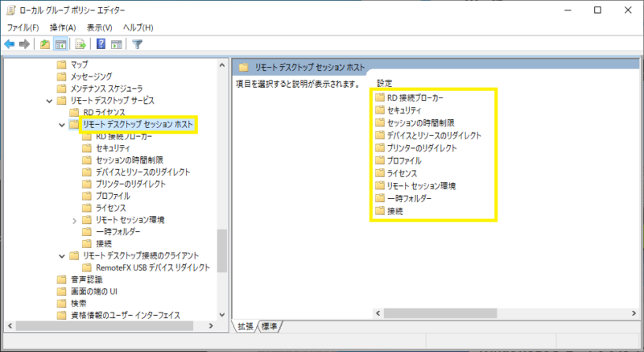Select 資格情報のユーザー インターフェイス tree item
This screenshot has width=644, height=352.
click(x=126, y=315)
